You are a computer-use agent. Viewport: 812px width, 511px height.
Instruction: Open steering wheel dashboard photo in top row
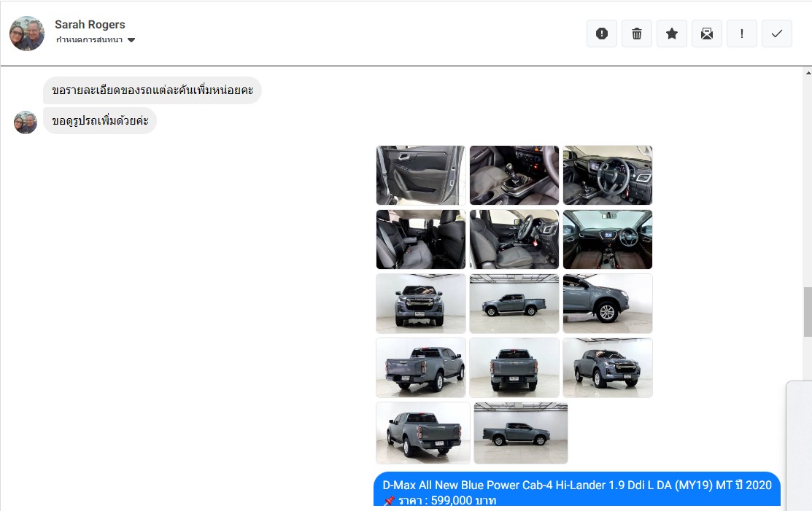608,176
